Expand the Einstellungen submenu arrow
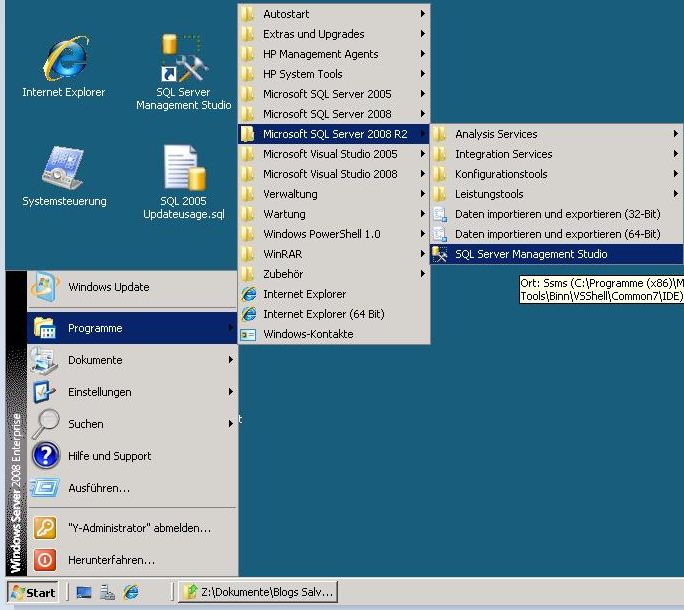This screenshot has height=610, width=684. [x=230, y=392]
